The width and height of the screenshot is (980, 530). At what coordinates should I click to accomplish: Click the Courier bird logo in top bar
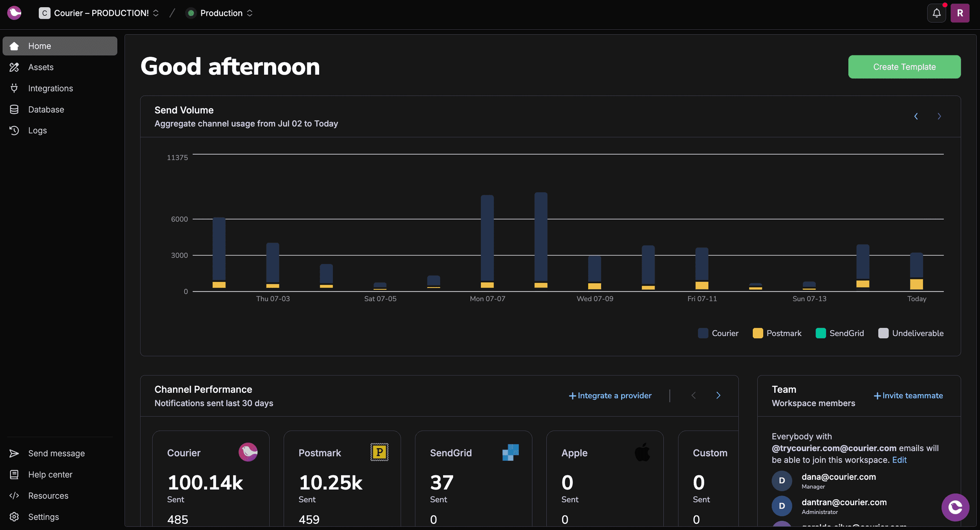(14, 13)
